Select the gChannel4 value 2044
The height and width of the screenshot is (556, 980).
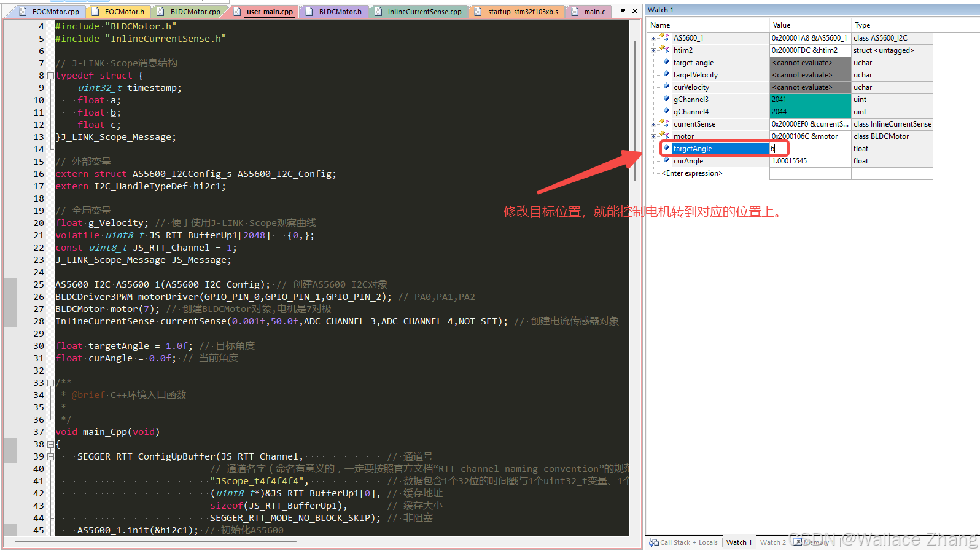click(x=810, y=112)
